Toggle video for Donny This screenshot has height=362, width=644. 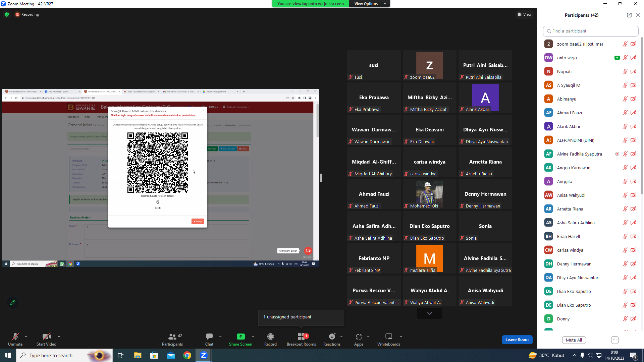[633, 319]
